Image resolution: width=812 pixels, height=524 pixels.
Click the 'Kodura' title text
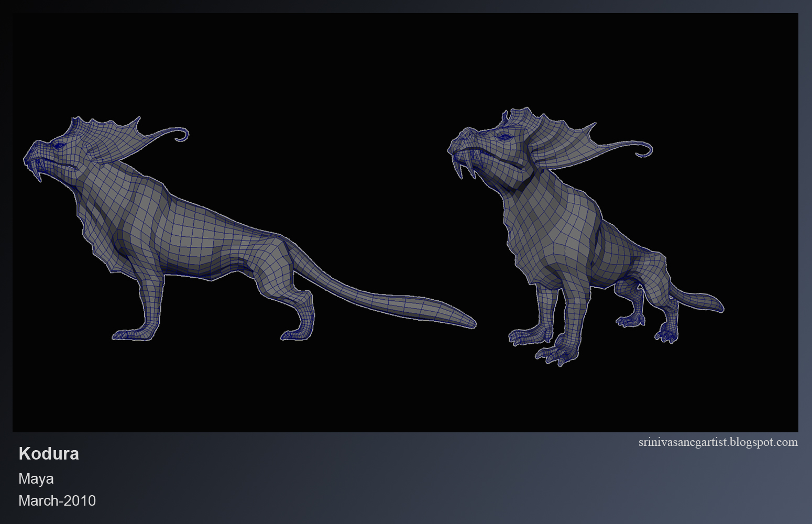tap(49, 453)
